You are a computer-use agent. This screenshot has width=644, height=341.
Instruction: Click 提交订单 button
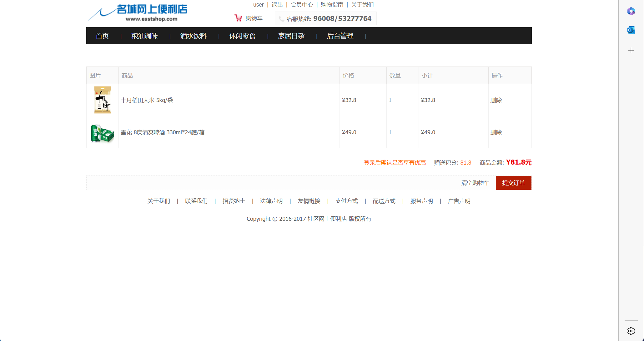click(x=513, y=183)
